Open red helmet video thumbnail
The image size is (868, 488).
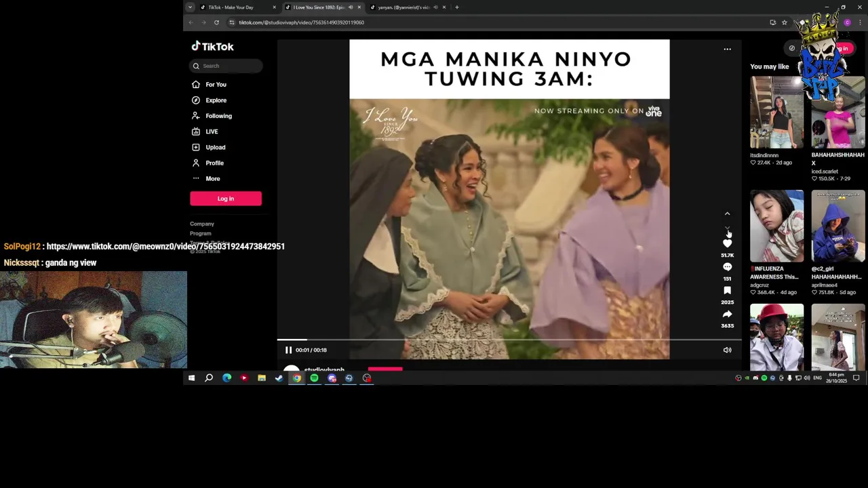pyautogui.click(x=776, y=337)
